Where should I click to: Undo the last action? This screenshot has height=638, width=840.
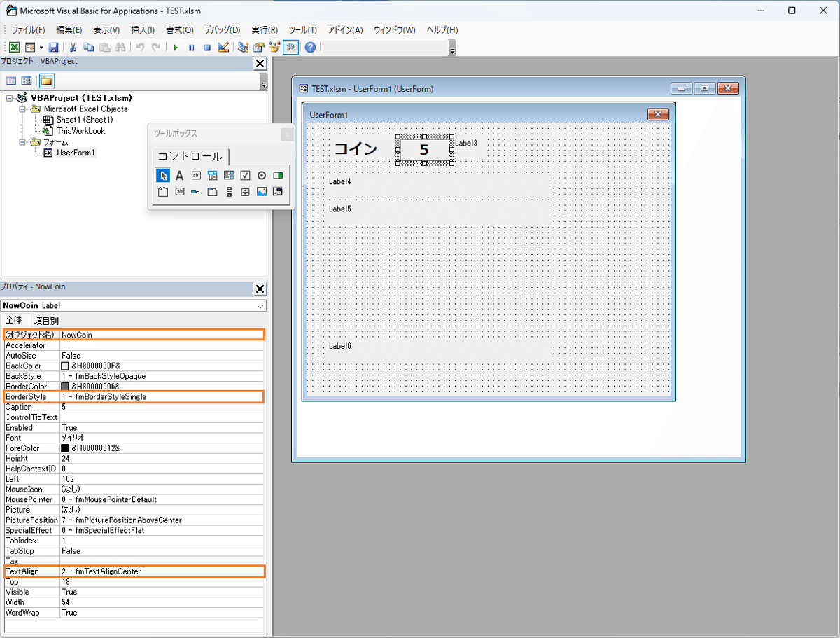[140, 48]
